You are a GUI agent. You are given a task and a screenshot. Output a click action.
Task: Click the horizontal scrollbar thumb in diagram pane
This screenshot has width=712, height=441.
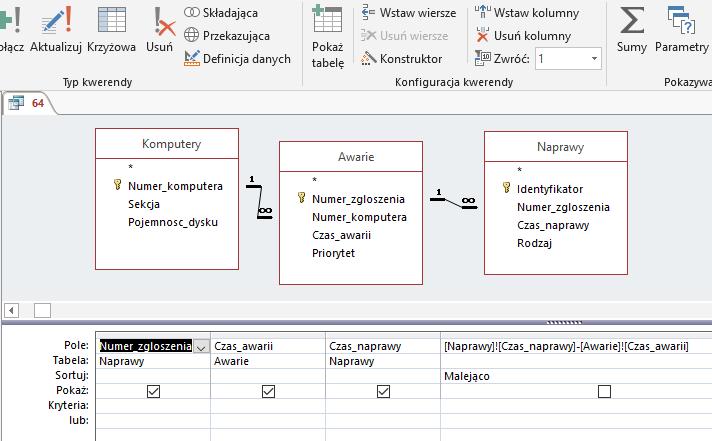(x=42, y=311)
